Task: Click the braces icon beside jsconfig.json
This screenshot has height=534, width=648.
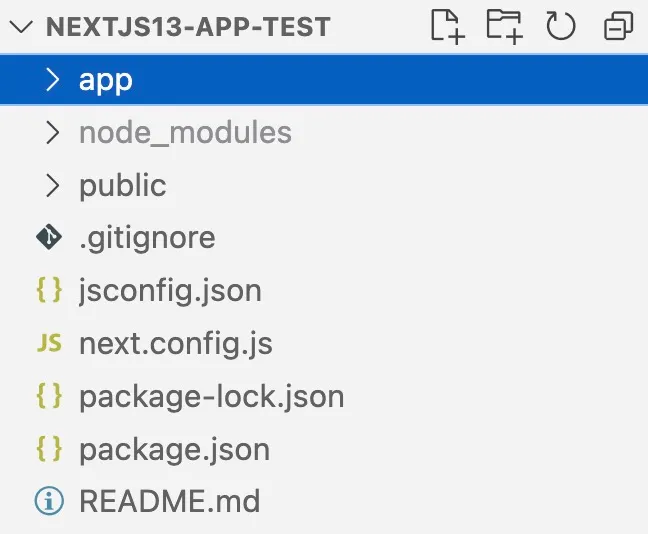Action: pyautogui.click(x=49, y=290)
